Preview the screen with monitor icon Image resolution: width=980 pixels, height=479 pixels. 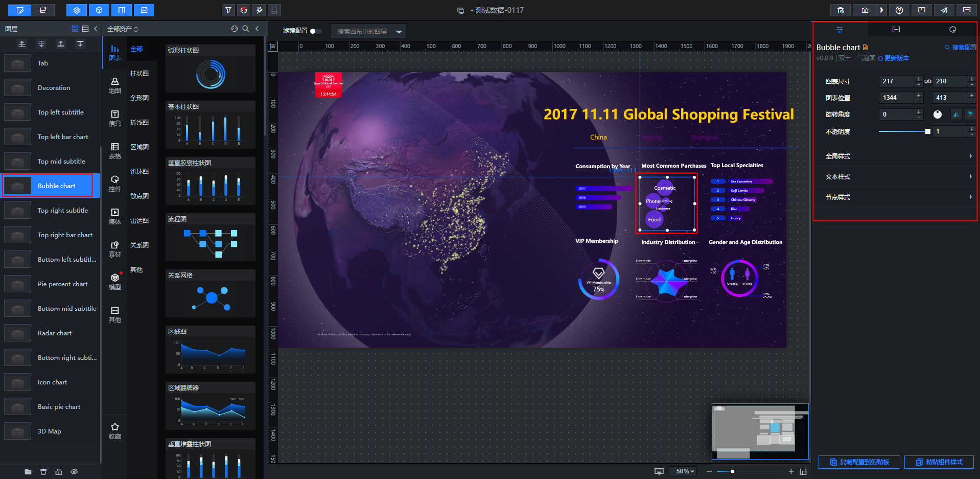(x=967, y=10)
